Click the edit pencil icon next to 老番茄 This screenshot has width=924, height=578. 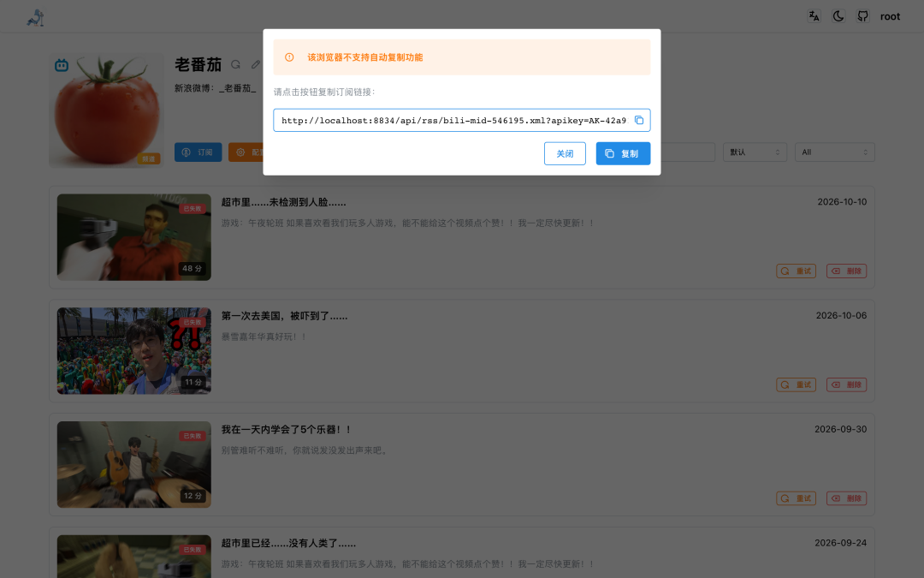[256, 64]
